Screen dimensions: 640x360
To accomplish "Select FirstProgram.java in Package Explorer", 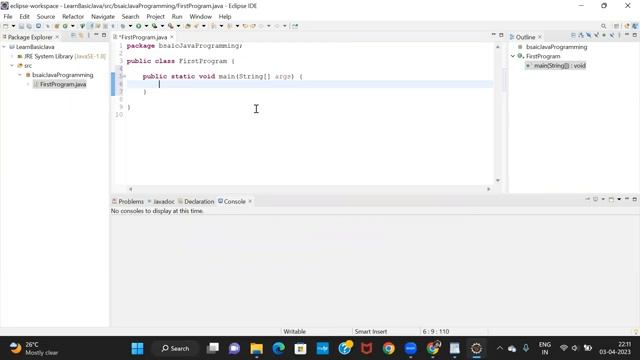I will [60, 84].
